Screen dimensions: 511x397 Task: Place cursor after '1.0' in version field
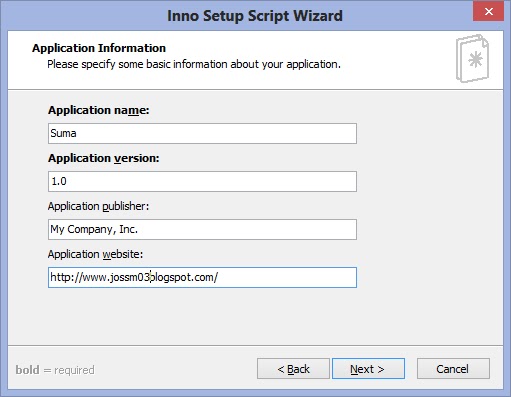[x=67, y=182]
